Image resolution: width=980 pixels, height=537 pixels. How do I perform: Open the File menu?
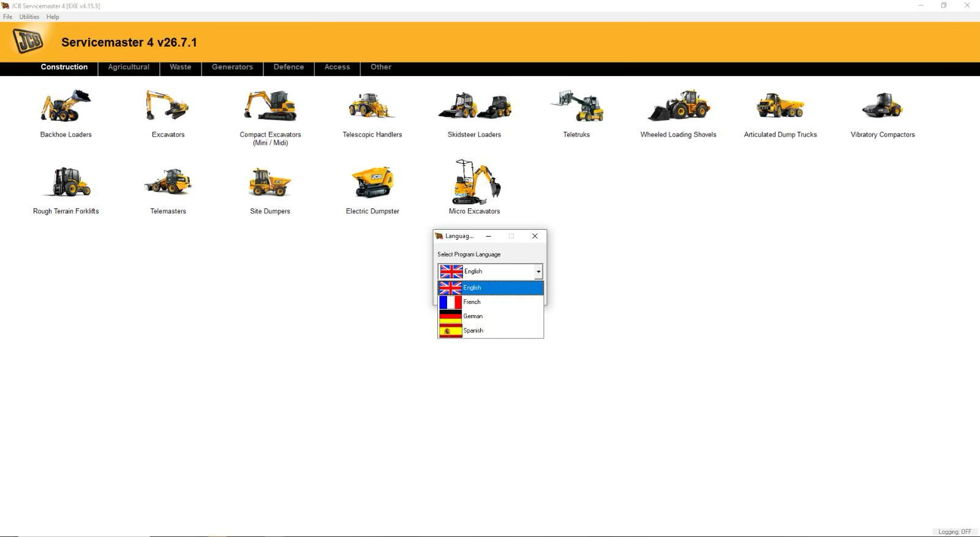[7, 17]
